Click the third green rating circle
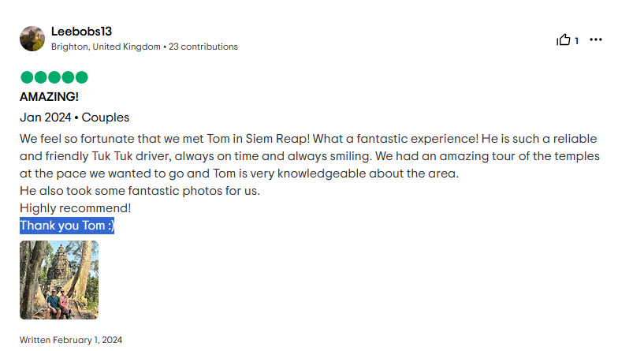 [54, 77]
